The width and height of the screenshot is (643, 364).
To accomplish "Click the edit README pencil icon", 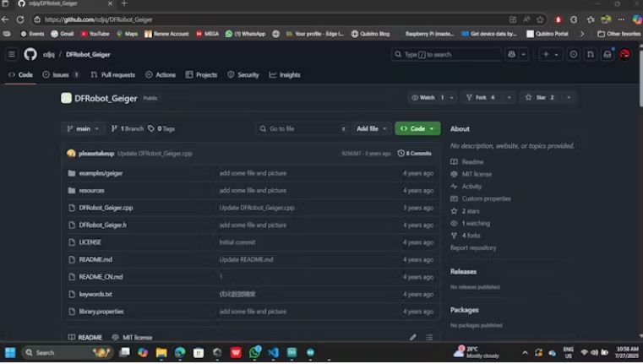I will click(413, 337).
